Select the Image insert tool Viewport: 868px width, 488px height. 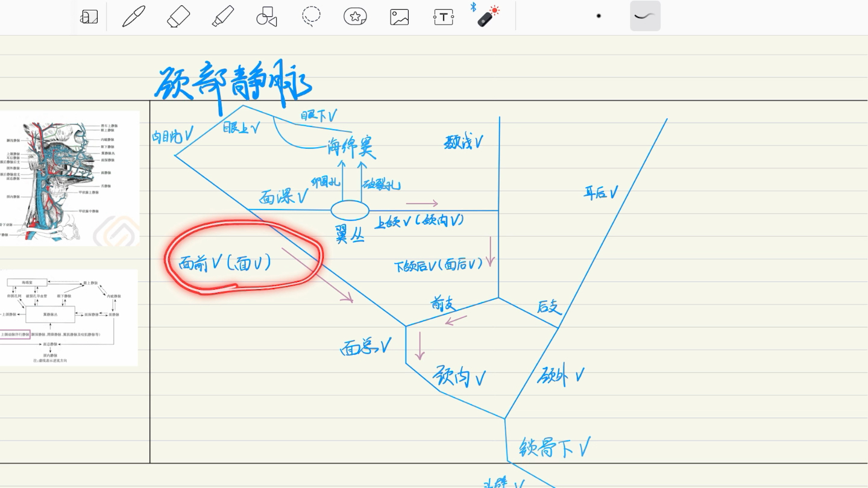tap(400, 17)
